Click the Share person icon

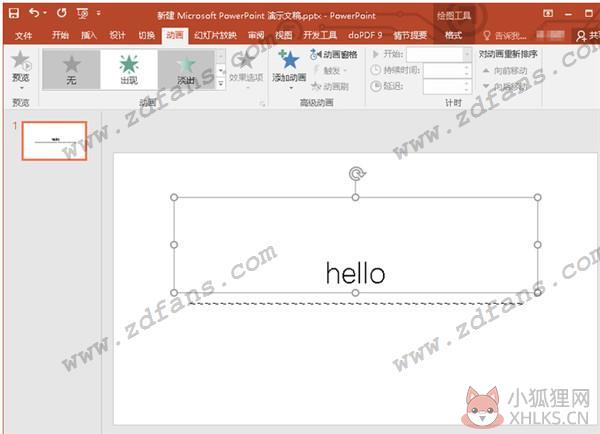(x=581, y=36)
